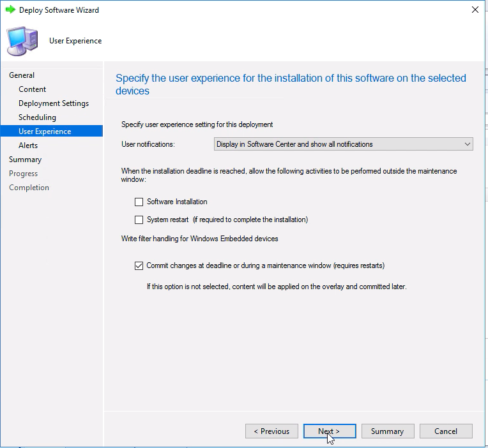
Task: Click the Completion step in sidebar
Action: click(x=29, y=188)
